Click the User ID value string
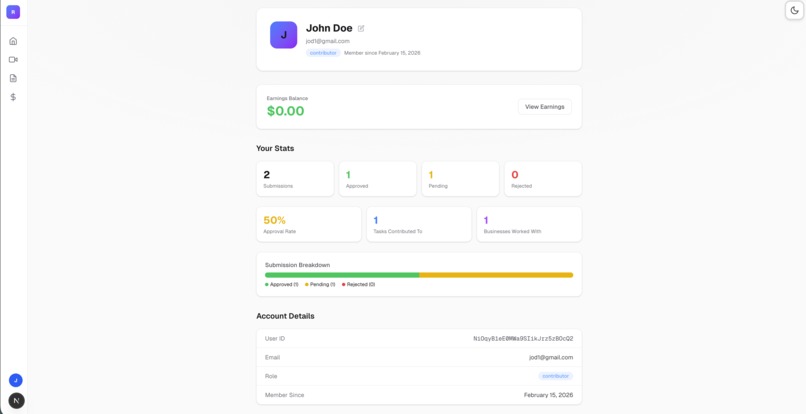806x414 pixels. pos(523,339)
